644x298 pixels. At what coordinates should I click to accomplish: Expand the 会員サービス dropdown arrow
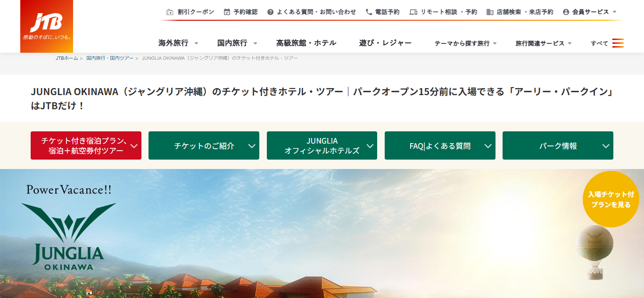[x=614, y=12]
